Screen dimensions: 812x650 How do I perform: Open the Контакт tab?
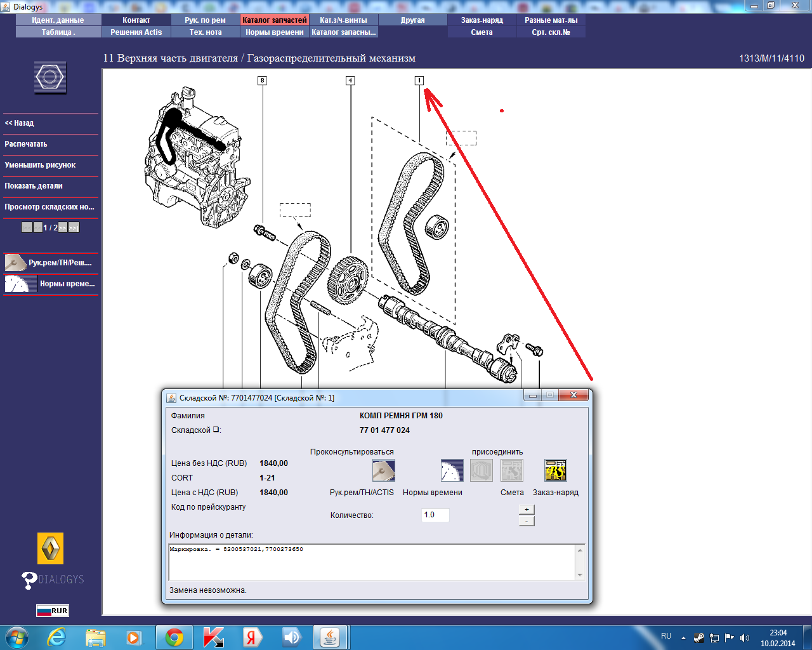pyautogui.click(x=136, y=20)
